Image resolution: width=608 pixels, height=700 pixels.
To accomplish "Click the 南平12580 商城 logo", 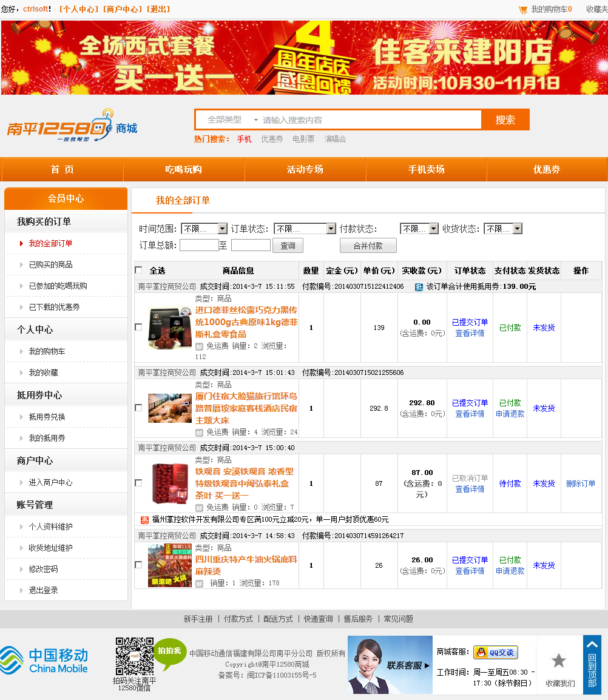I will point(72,126).
